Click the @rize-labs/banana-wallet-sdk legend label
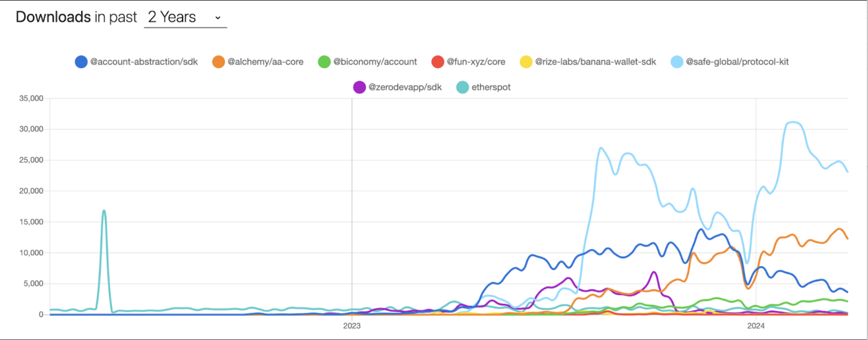 pos(595,62)
